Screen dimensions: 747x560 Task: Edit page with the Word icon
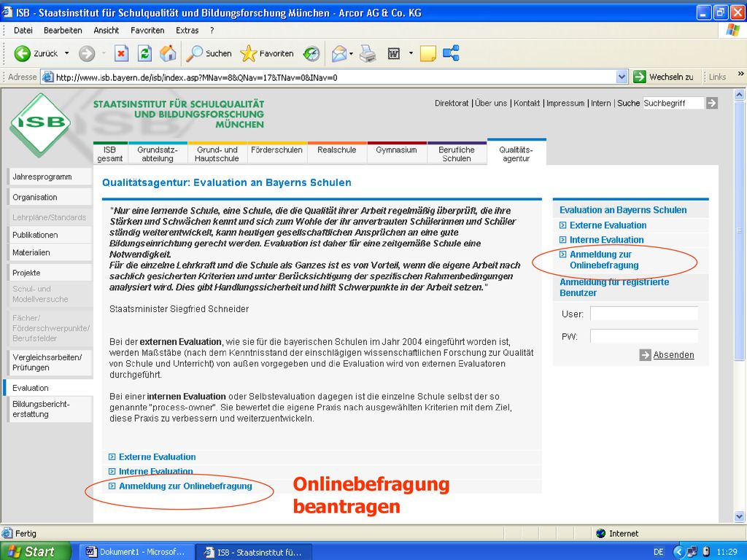[393, 53]
